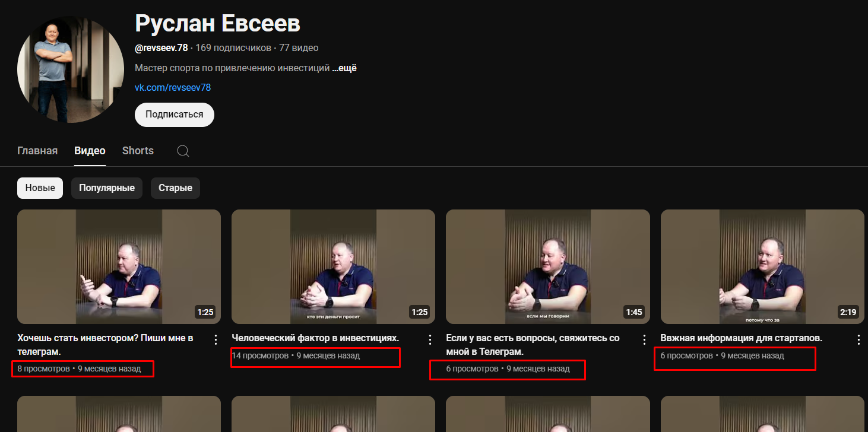This screenshot has width=868, height=432.
Task: Play the "Человеческий фактор в инвестициях" thumbnail
Action: [333, 266]
